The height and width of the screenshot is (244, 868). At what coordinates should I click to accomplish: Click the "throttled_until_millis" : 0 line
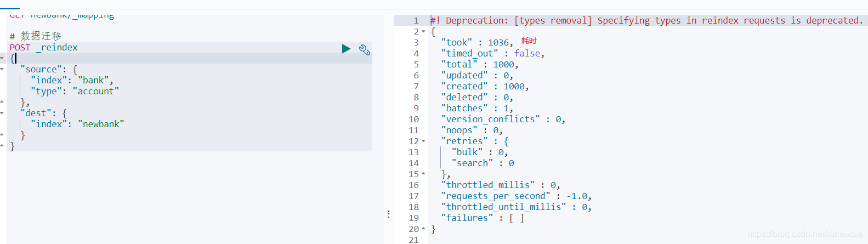tap(516, 207)
